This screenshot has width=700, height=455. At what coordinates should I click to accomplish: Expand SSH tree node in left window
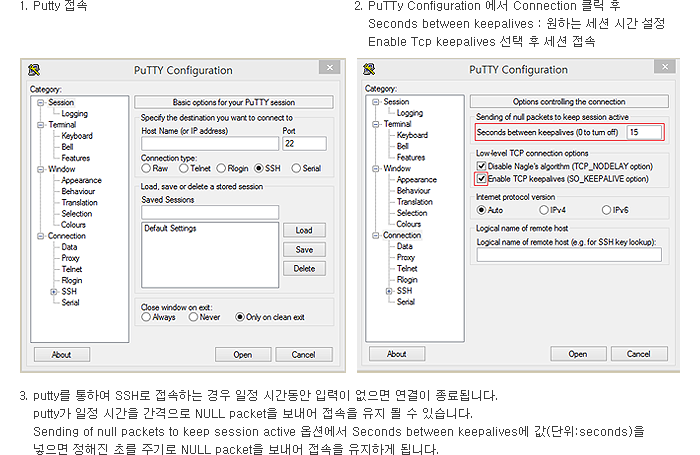[54, 292]
